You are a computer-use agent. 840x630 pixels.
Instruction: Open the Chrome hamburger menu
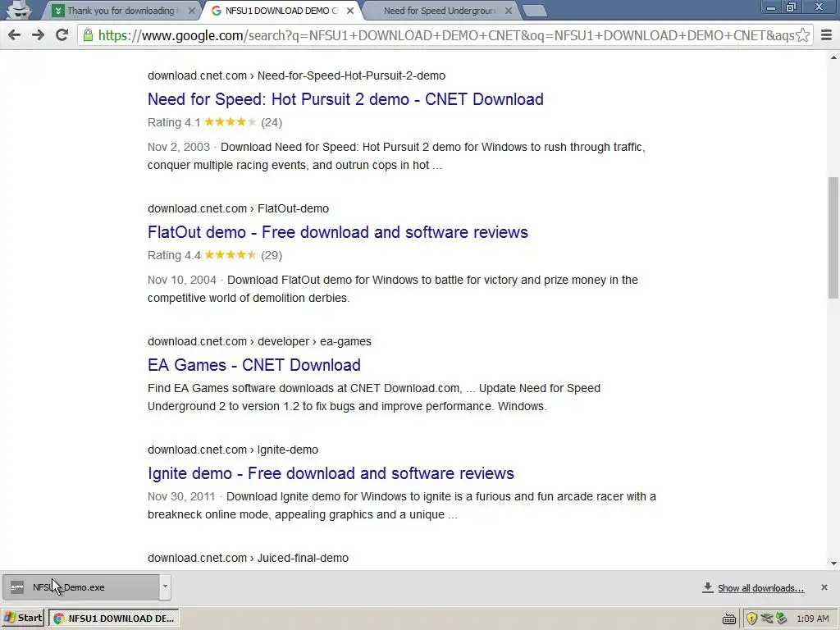827,35
